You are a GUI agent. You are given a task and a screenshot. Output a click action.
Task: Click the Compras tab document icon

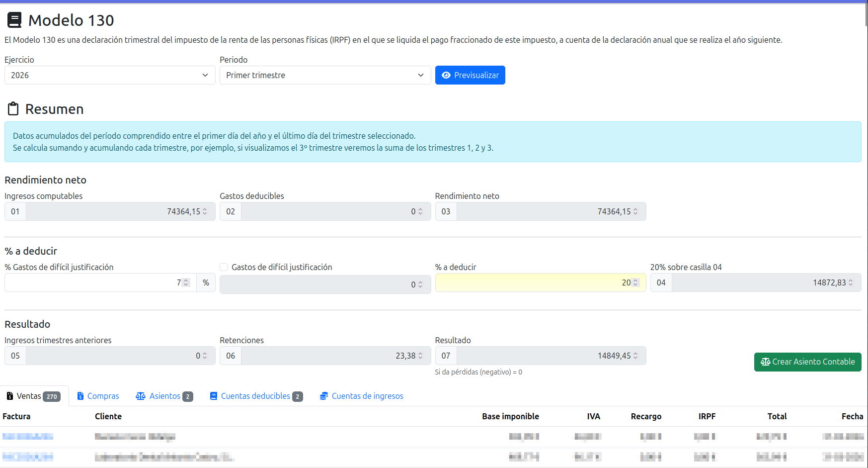click(x=80, y=396)
